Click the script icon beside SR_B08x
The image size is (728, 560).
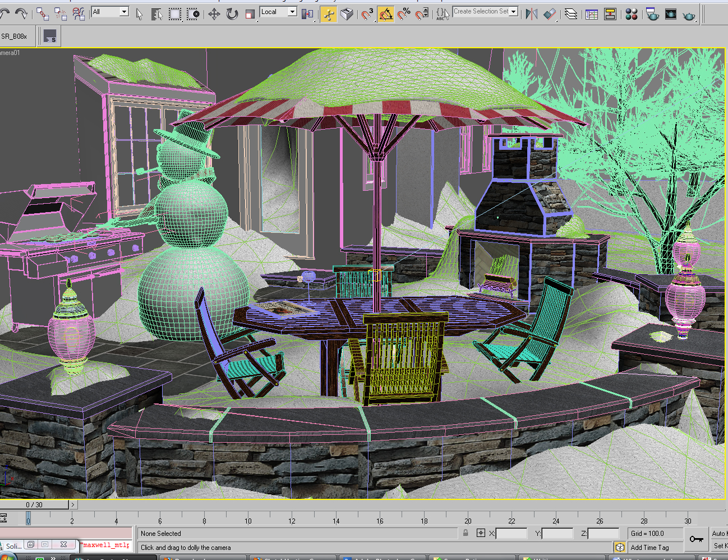click(50, 36)
